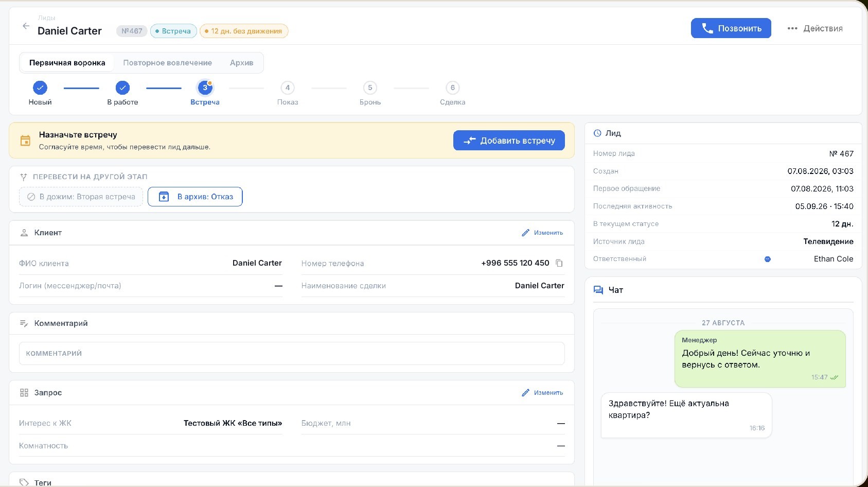Open the Архив tab

click(241, 63)
